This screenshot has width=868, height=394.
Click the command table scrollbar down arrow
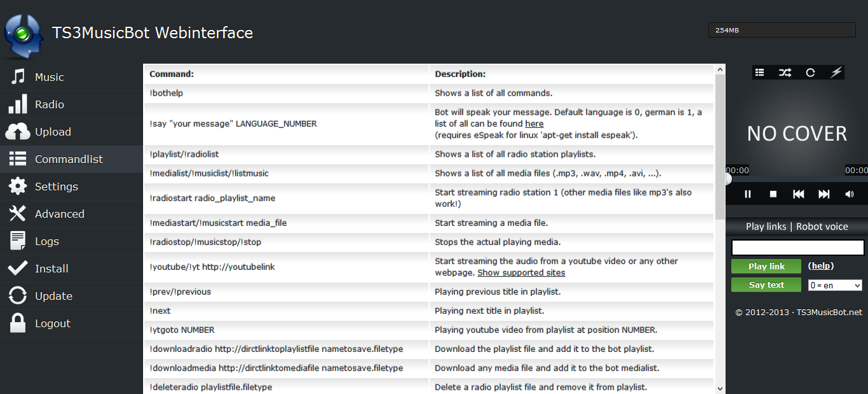720,388
